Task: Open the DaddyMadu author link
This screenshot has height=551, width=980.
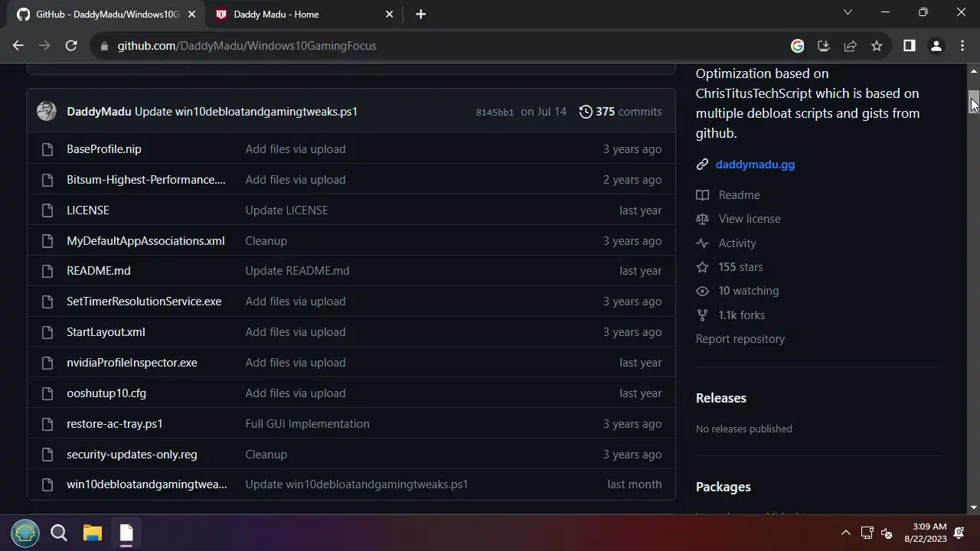Action: point(99,112)
